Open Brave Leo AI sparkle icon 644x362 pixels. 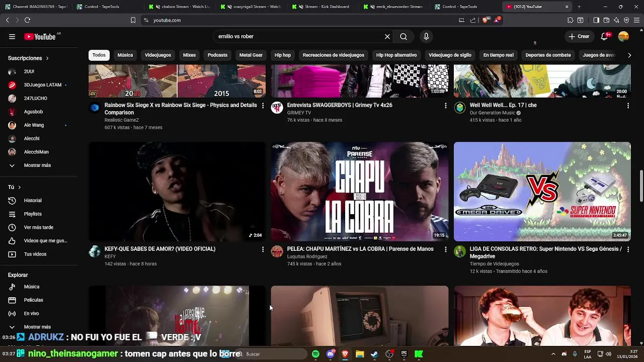(x=616, y=20)
